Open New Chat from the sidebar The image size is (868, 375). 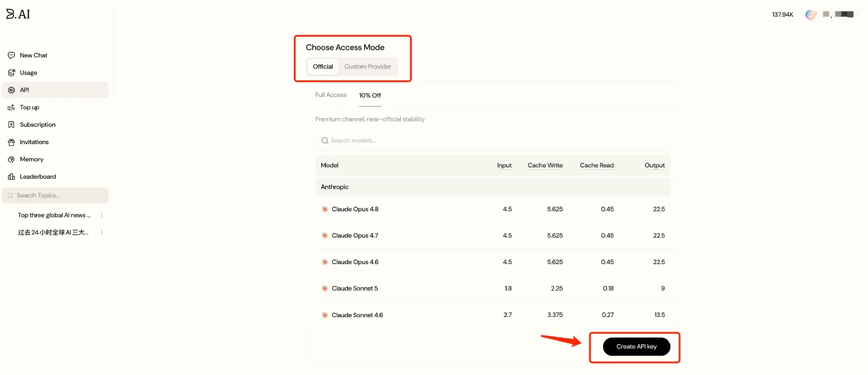coord(55,55)
